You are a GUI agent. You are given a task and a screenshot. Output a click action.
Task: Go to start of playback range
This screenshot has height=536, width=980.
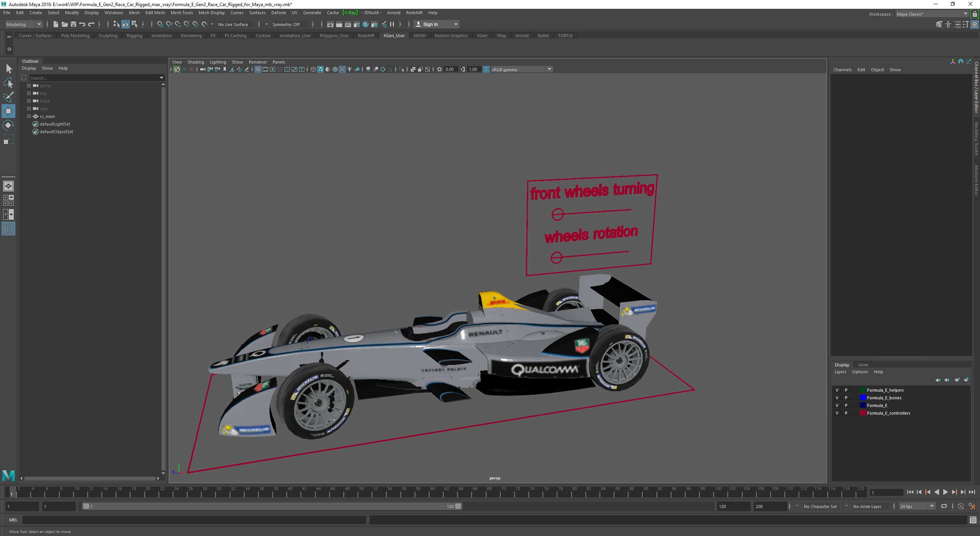coord(910,492)
